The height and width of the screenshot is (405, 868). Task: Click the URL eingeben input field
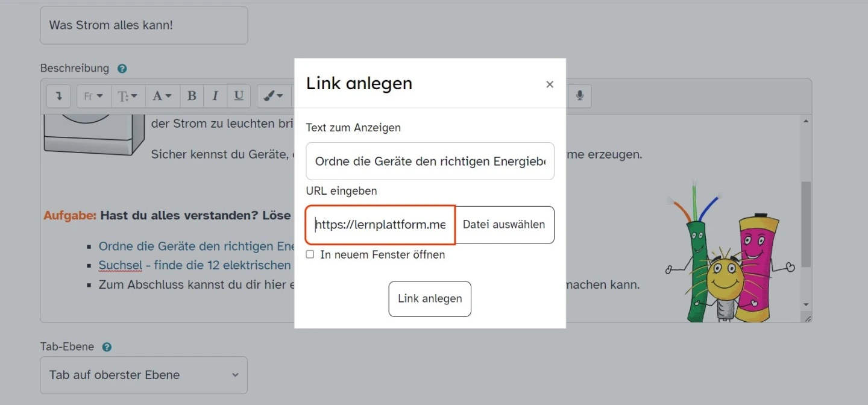pyautogui.click(x=380, y=225)
